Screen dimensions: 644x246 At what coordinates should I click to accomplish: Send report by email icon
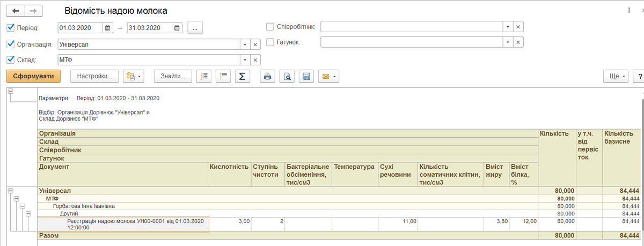pyautogui.click(x=328, y=77)
